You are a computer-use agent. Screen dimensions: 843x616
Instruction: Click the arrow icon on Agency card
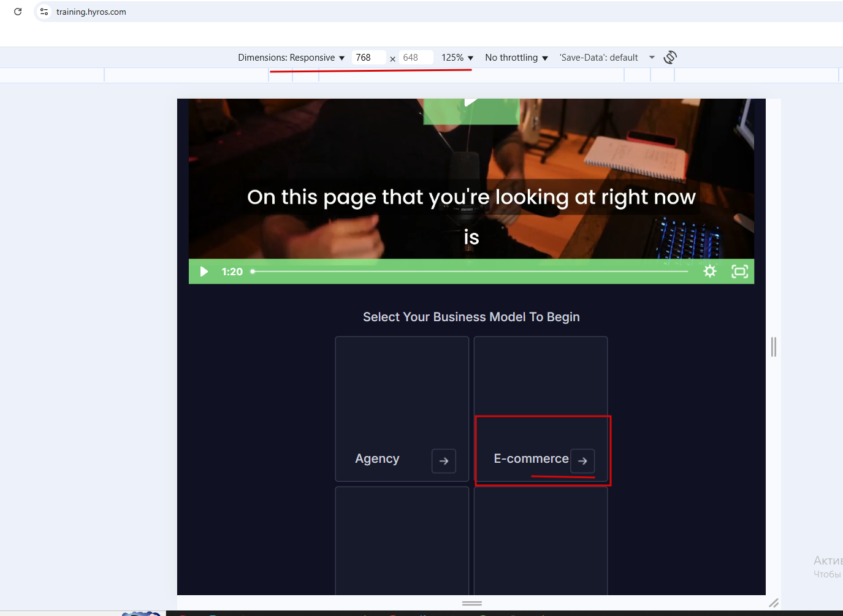444,461
